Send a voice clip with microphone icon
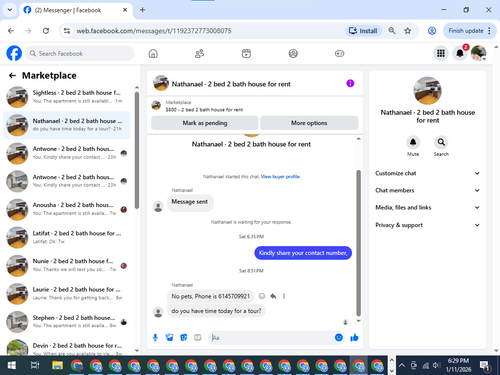This screenshot has height=375, width=500. click(155, 338)
